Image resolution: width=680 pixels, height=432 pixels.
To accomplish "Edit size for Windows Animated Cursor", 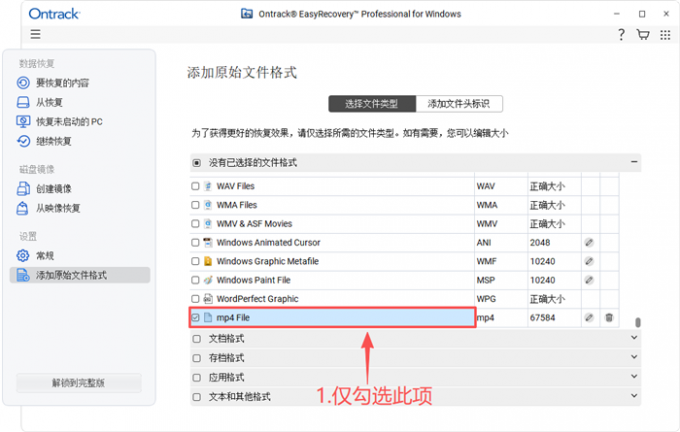I will pyautogui.click(x=589, y=242).
